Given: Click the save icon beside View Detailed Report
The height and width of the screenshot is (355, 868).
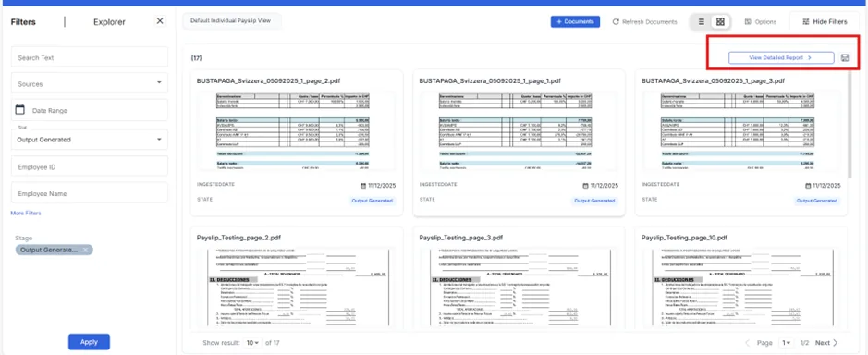Looking at the screenshot, I should 845,57.
